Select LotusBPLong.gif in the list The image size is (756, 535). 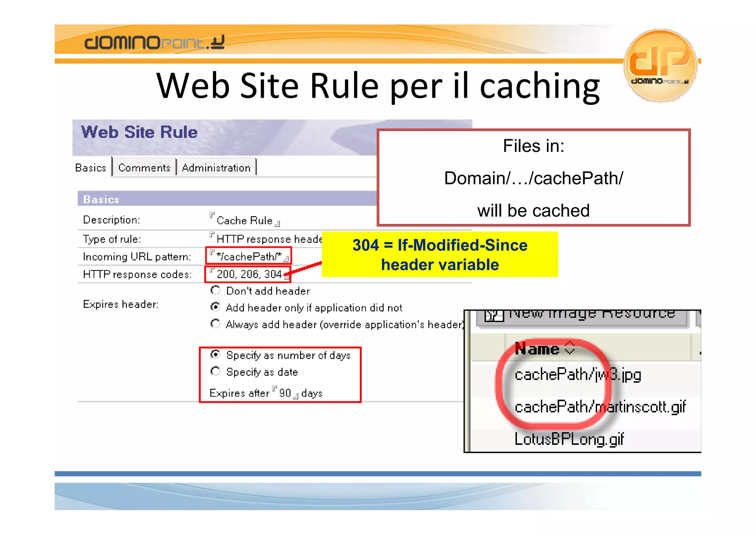point(568,439)
